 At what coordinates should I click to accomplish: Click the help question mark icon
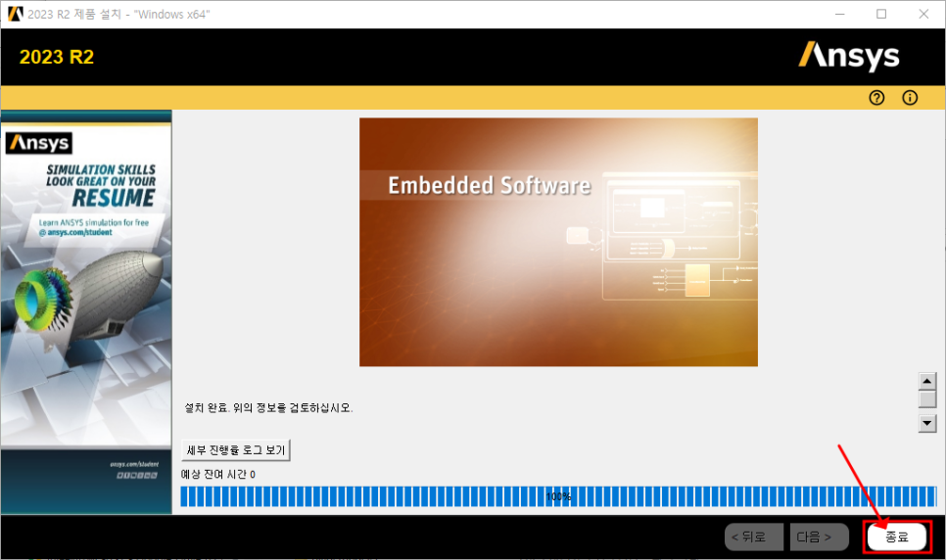(x=876, y=98)
